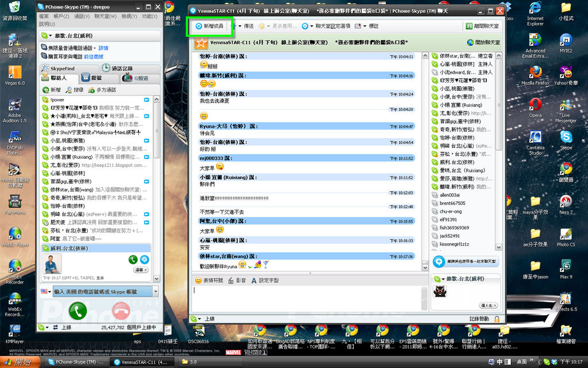This screenshot has width=588, height=368.
Task: Click blue chat button on 威利.台北(依林) card
Action: [144, 259]
